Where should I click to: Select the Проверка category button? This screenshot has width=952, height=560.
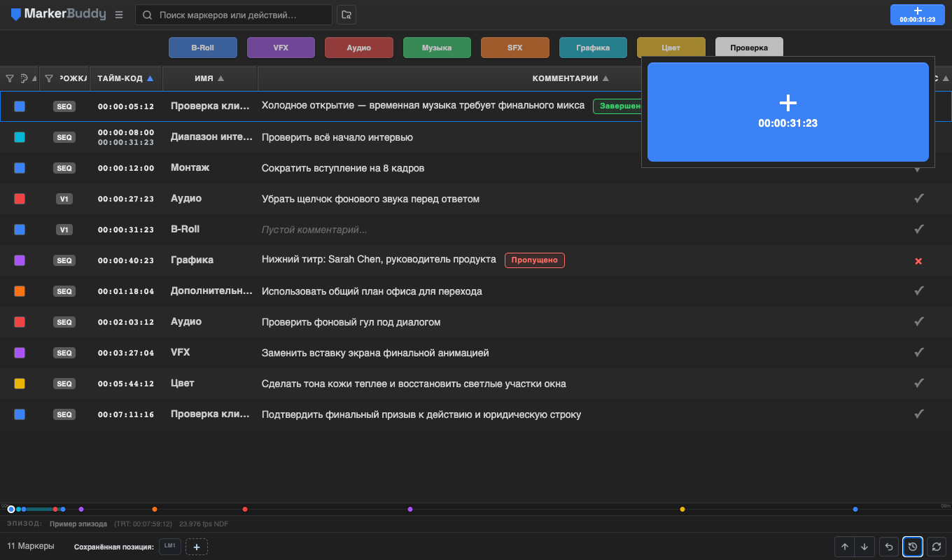point(749,48)
